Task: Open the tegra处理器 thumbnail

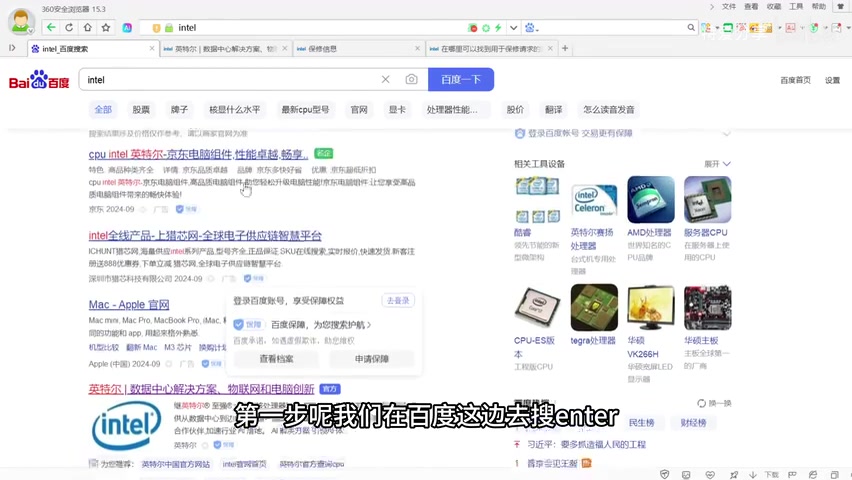Action: (594, 307)
